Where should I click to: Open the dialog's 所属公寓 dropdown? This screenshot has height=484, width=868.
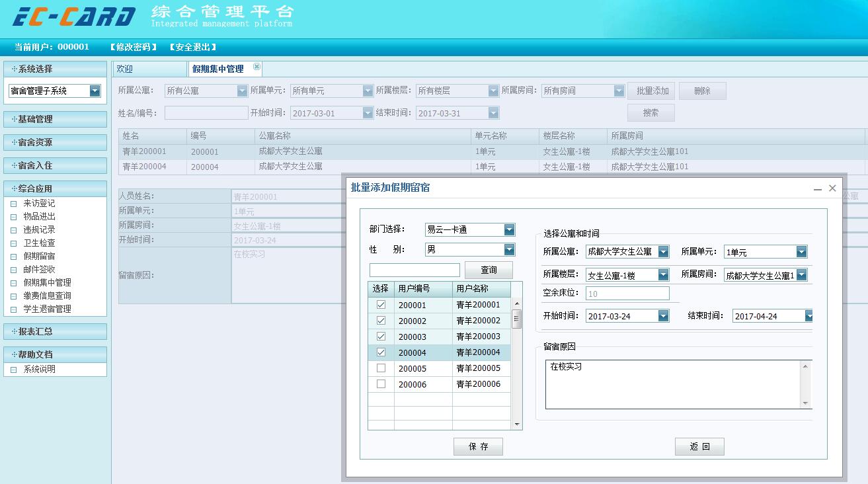[663, 252]
